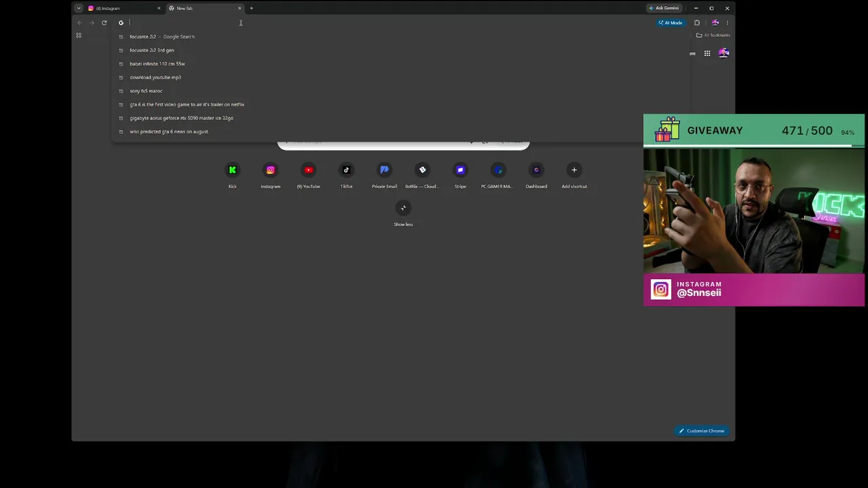This screenshot has height=488, width=868.
Task: Select suggestion "sony fx5 maroc"
Action: (400, 91)
